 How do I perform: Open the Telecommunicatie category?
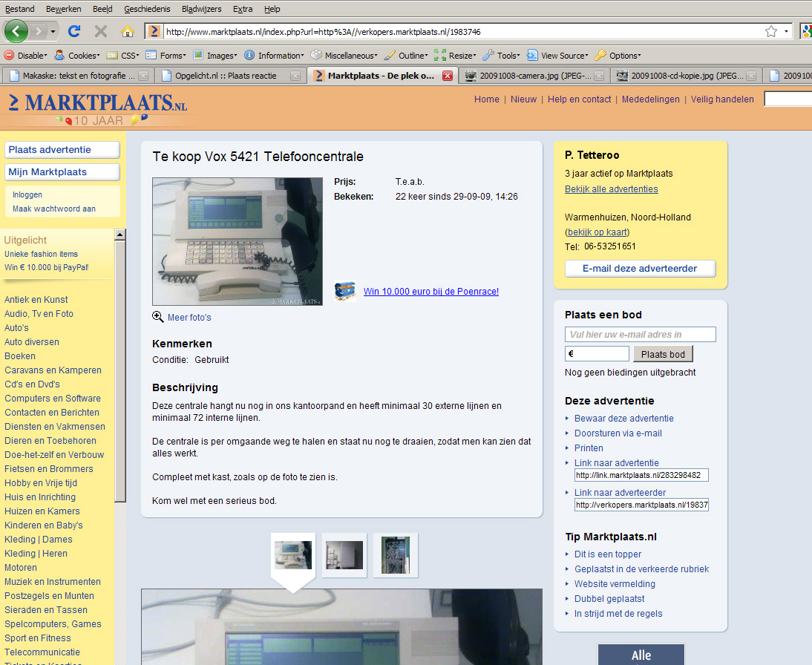tap(42, 652)
